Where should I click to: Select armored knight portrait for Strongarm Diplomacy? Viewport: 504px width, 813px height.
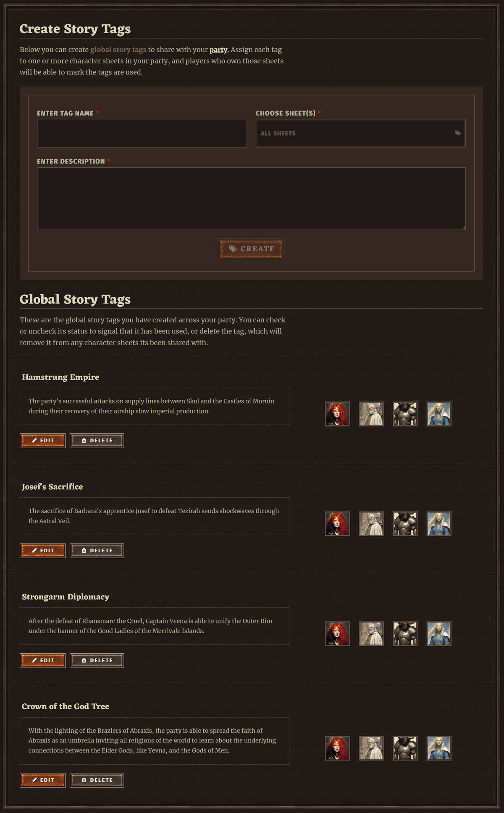pyautogui.click(x=405, y=634)
